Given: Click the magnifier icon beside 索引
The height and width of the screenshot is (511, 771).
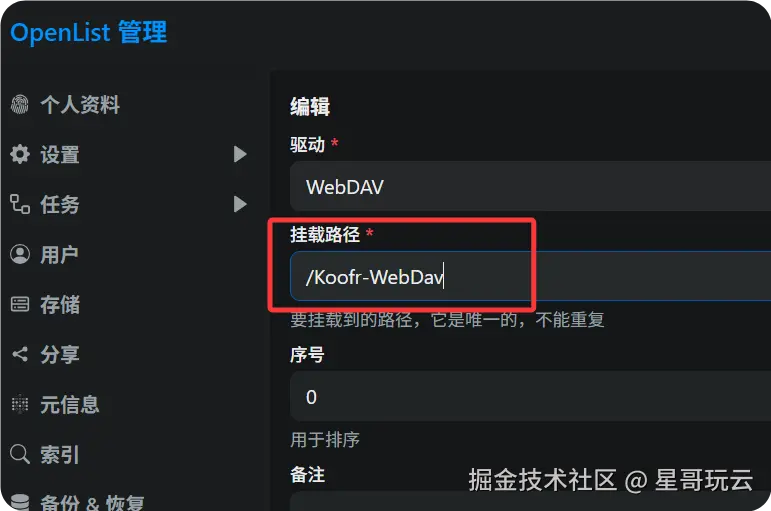Looking at the screenshot, I should point(20,454).
